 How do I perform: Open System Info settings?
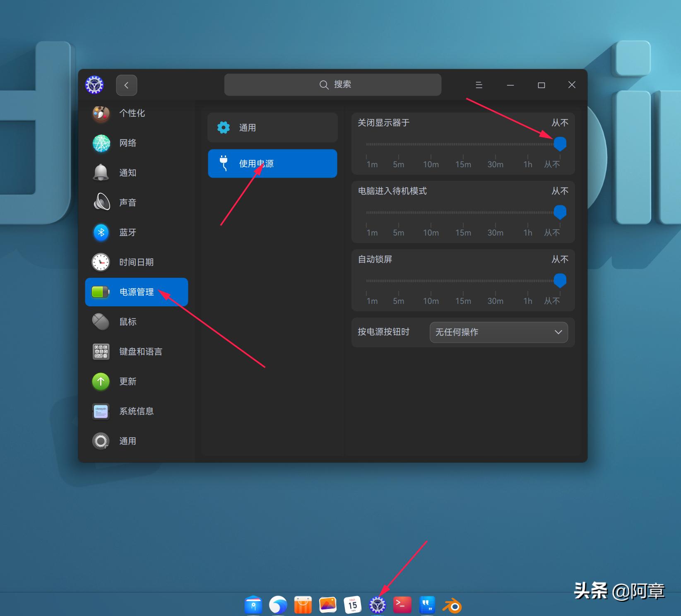136,411
